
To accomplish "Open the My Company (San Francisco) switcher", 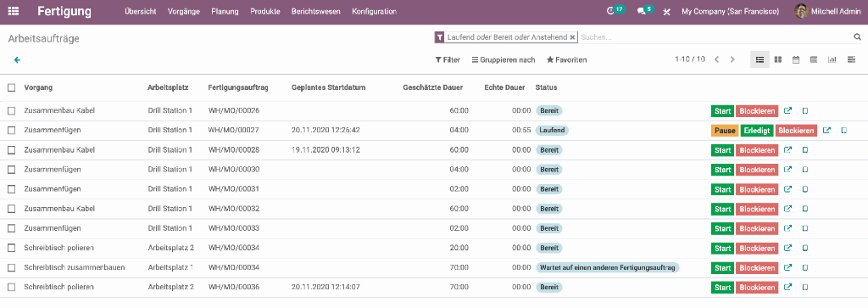I will point(731,11).
